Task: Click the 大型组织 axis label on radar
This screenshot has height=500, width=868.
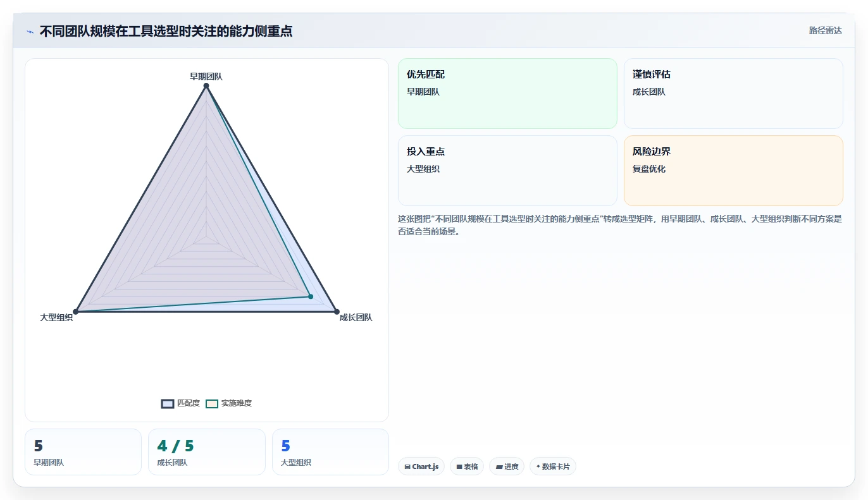Action: 56,317
